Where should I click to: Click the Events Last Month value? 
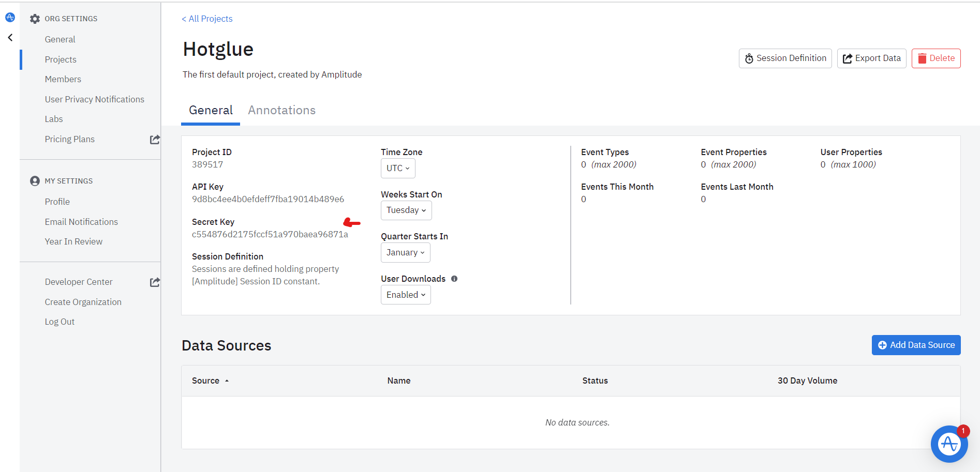click(703, 199)
